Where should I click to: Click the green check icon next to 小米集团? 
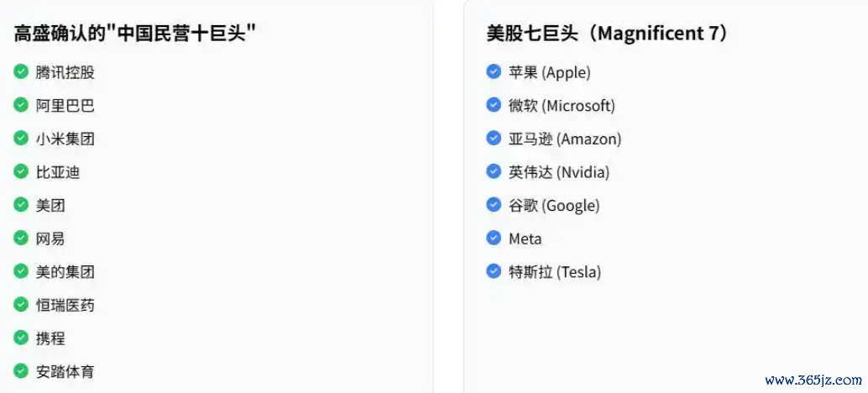click(21, 138)
